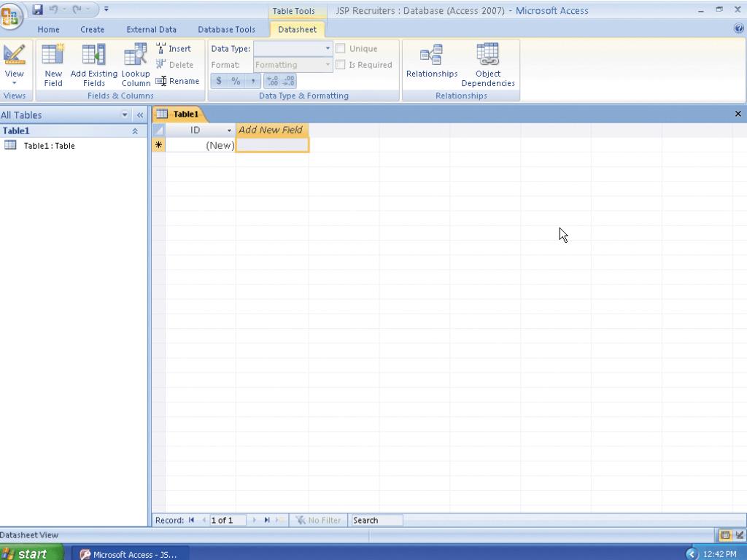Click the Decrease Decimals button

pos(289,81)
